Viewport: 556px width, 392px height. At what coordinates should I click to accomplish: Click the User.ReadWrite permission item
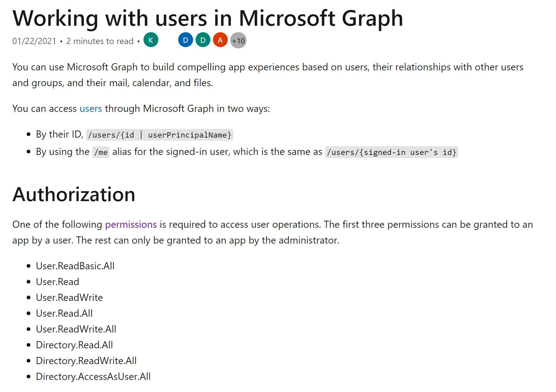click(x=69, y=298)
